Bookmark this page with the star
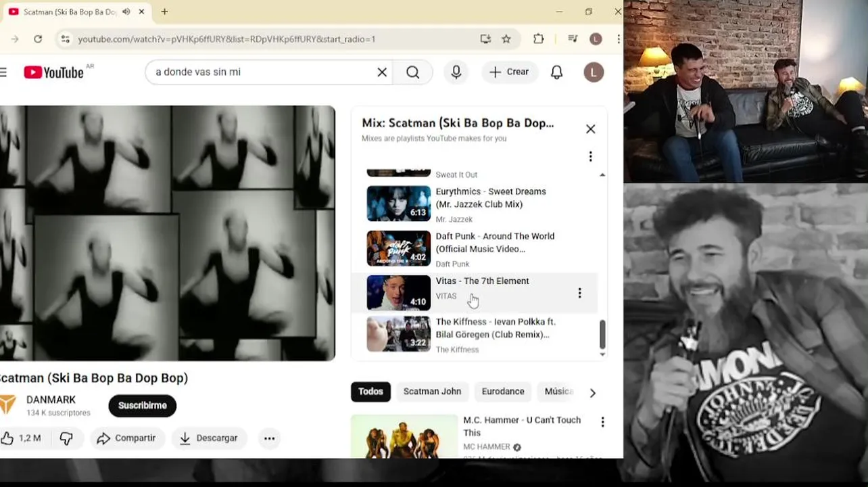Viewport: 868px width, 487px height. 506,39
